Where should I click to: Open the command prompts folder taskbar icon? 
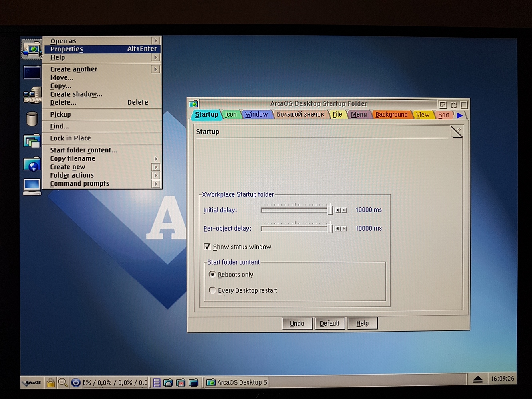coord(193,383)
